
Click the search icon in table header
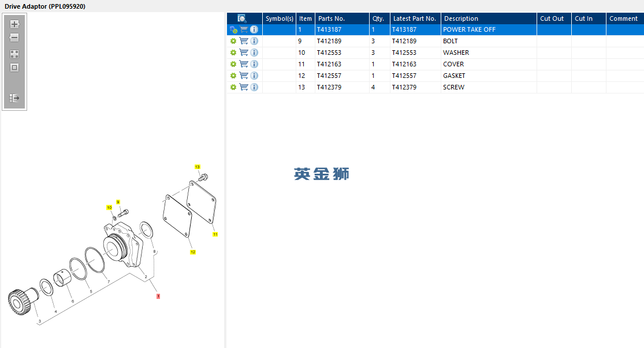pyautogui.click(x=242, y=18)
